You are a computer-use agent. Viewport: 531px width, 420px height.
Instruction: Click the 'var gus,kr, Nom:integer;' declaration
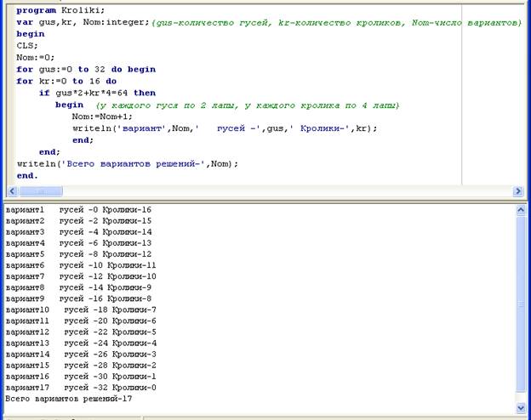pos(83,22)
